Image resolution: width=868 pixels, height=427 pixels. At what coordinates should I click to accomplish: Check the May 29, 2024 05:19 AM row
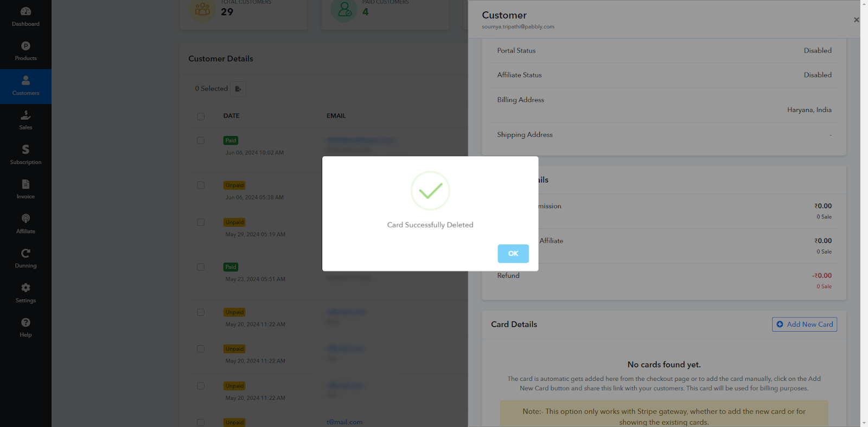tap(201, 222)
